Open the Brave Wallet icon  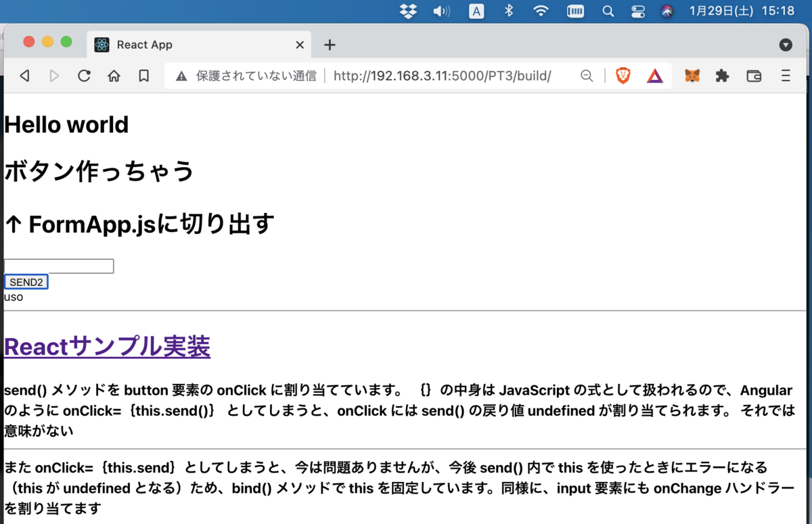click(x=753, y=76)
